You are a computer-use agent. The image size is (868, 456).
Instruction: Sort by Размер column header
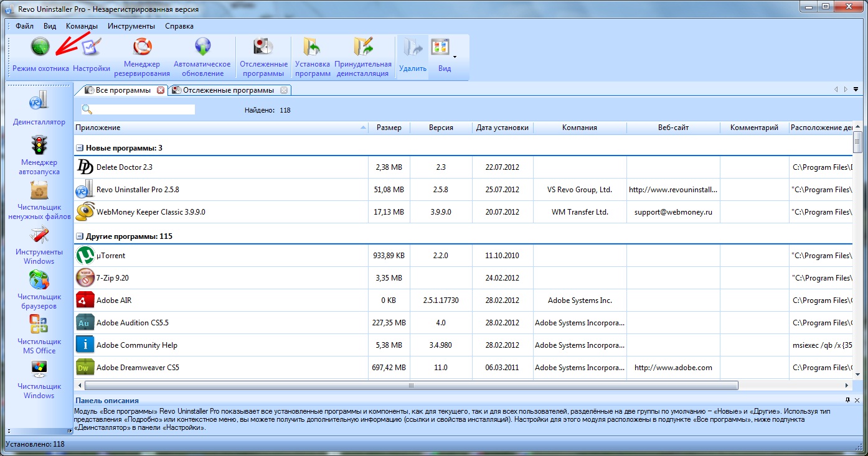click(x=390, y=128)
